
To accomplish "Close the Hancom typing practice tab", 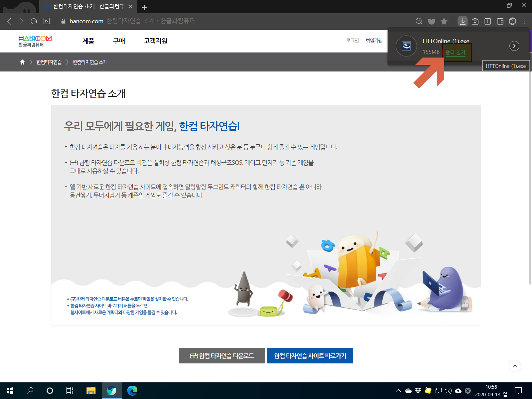I will coord(131,7).
